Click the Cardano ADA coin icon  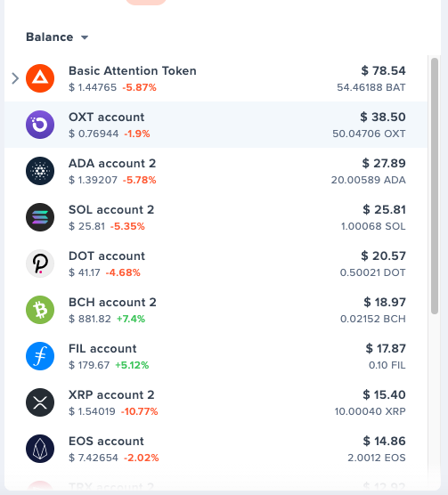point(40,171)
